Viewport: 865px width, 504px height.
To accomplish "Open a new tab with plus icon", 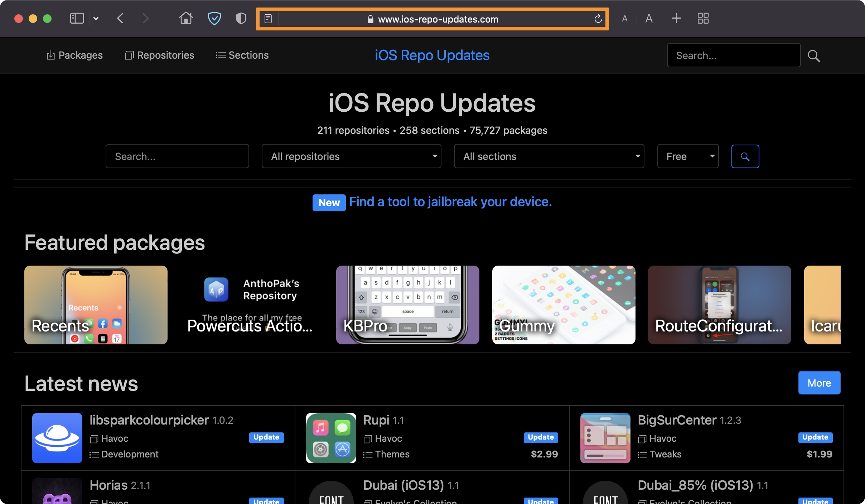I will click(676, 18).
